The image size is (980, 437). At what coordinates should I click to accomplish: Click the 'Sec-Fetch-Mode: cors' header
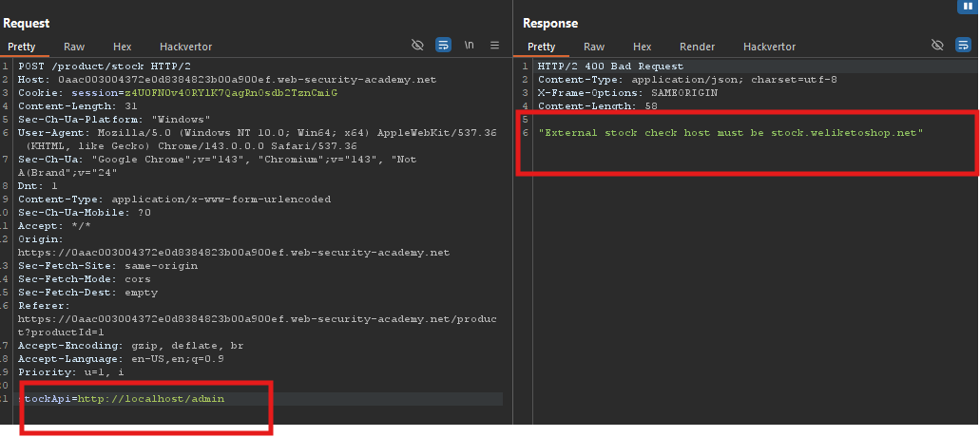[85, 279]
